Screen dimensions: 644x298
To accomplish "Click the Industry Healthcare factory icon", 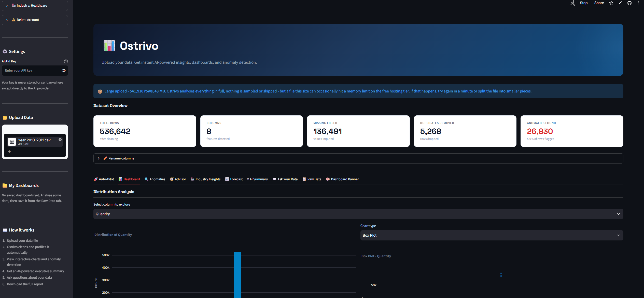I will (x=13, y=6).
